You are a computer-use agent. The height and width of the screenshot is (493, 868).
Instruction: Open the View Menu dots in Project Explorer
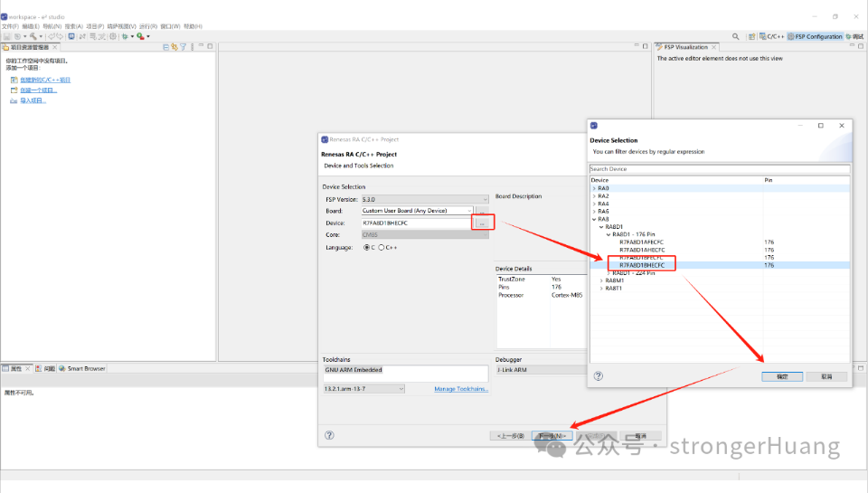[192, 47]
